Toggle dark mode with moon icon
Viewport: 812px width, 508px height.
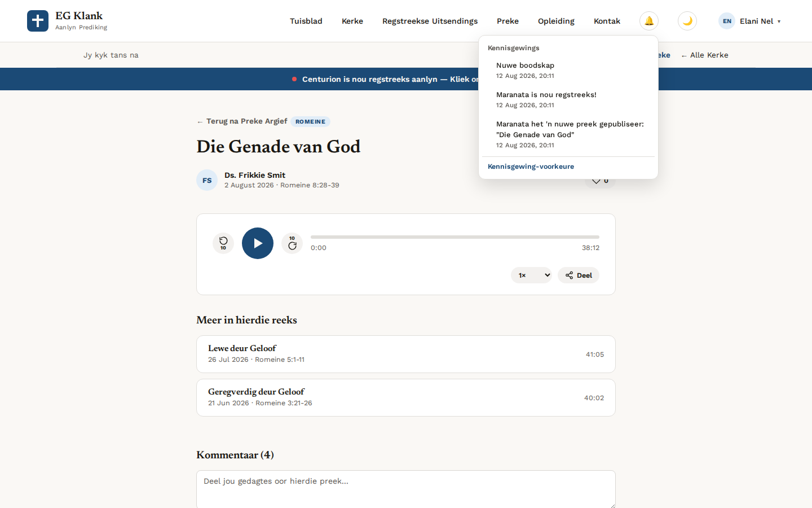tap(687, 21)
